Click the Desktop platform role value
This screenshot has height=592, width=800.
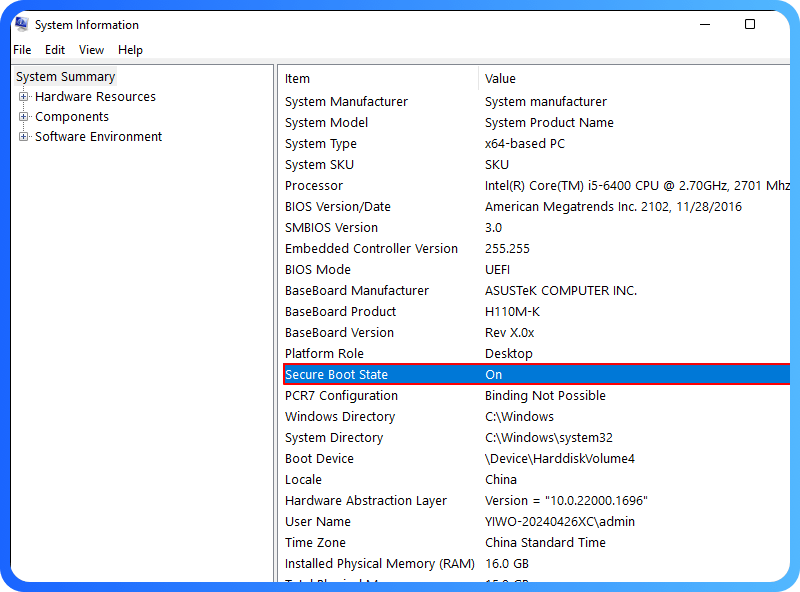pyautogui.click(x=509, y=353)
